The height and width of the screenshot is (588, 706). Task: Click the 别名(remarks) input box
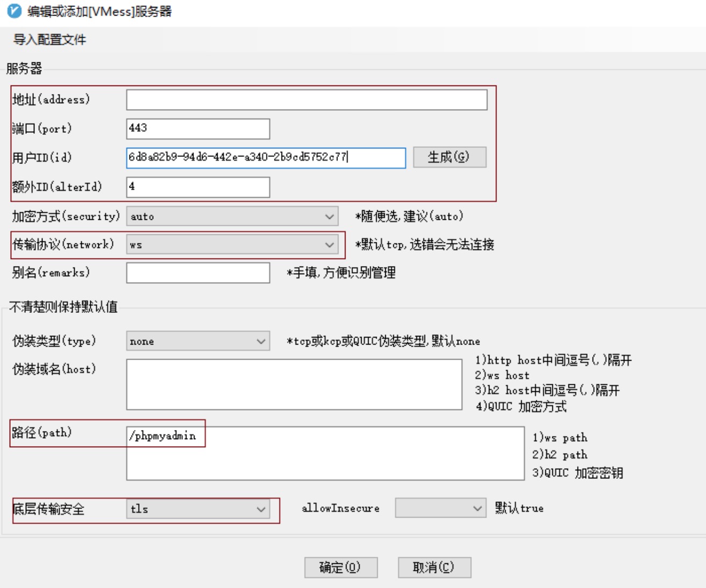(198, 273)
